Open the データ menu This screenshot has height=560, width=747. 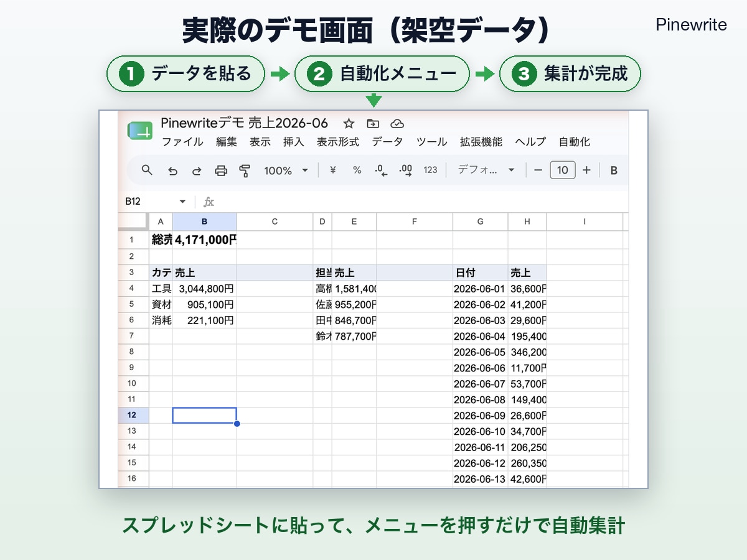[x=387, y=142]
